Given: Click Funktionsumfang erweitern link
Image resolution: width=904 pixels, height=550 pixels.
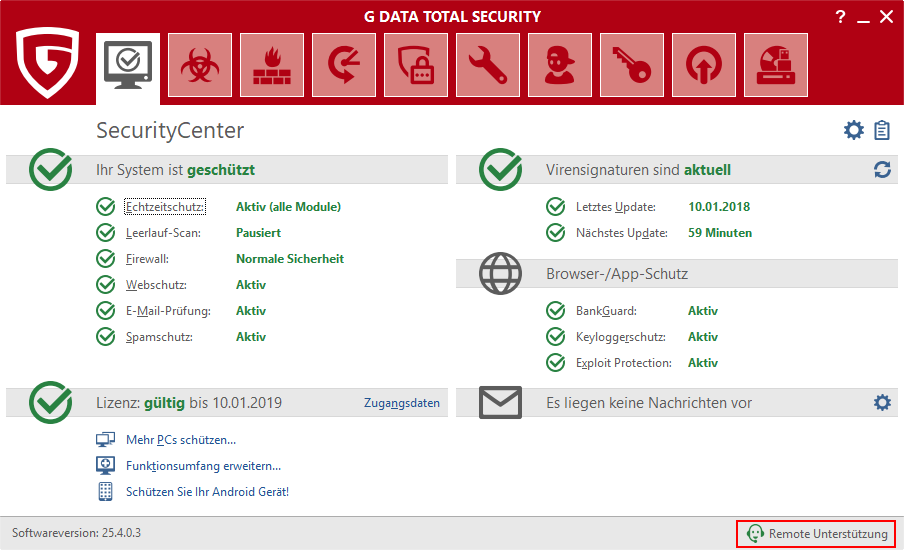Looking at the screenshot, I should click(x=204, y=466).
